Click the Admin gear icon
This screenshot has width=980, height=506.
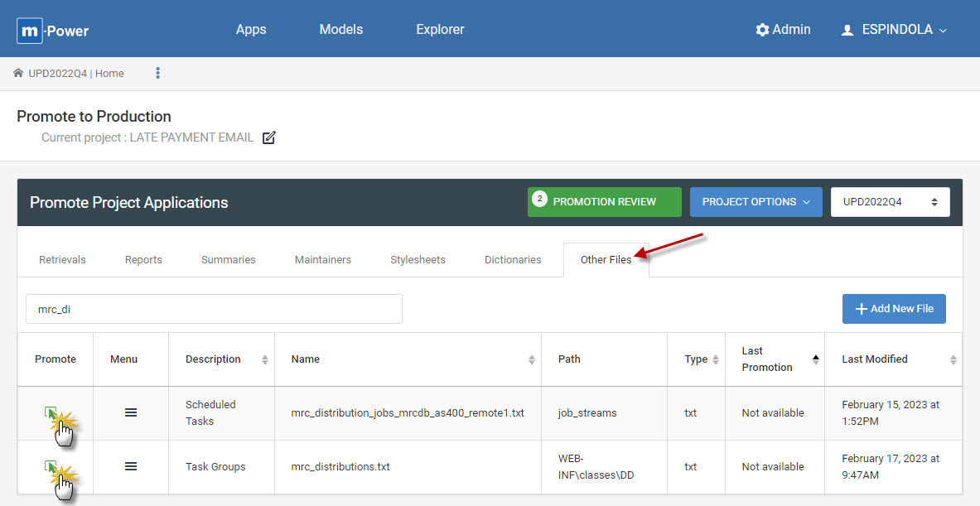point(762,30)
